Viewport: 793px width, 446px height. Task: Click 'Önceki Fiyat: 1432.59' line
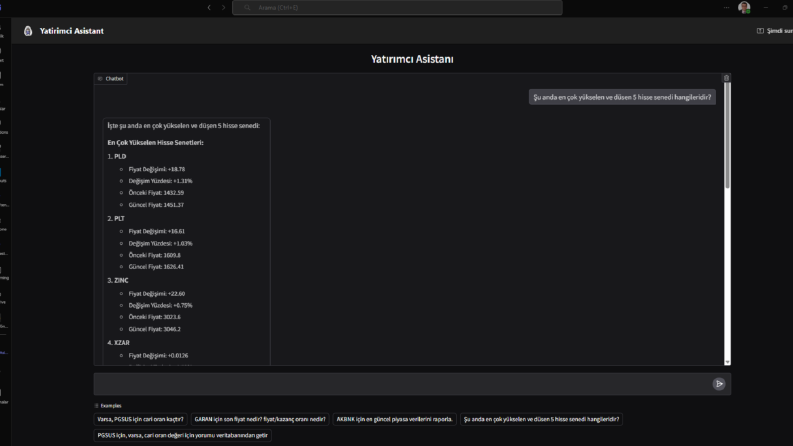click(156, 193)
